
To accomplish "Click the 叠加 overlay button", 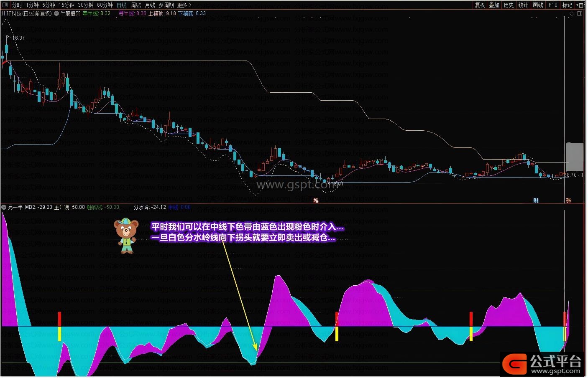I will pyautogui.click(x=494, y=5).
